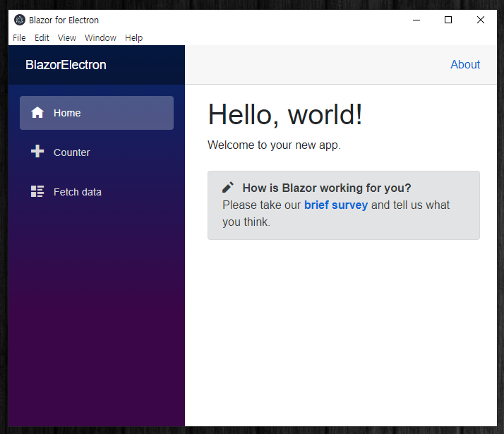Click the Fetch data list icon
Screen dimensions: 504x434
coord(37,191)
